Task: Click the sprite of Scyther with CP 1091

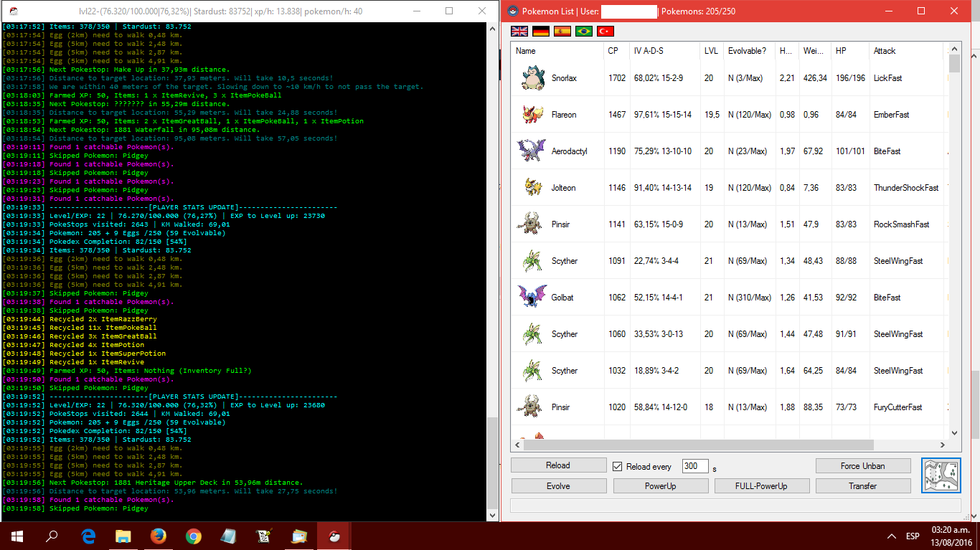Action: 532,260
